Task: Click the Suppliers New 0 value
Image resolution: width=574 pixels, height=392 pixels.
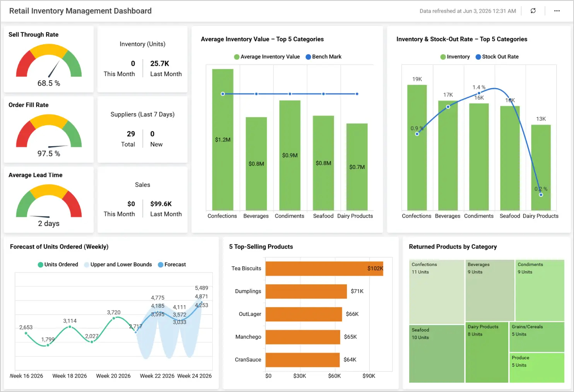Action: tap(152, 134)
